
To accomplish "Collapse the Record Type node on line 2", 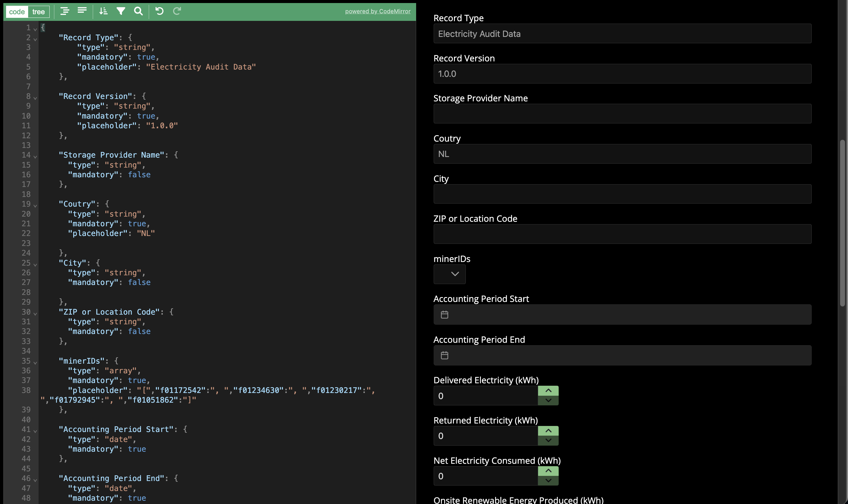I will coord(35,39).
